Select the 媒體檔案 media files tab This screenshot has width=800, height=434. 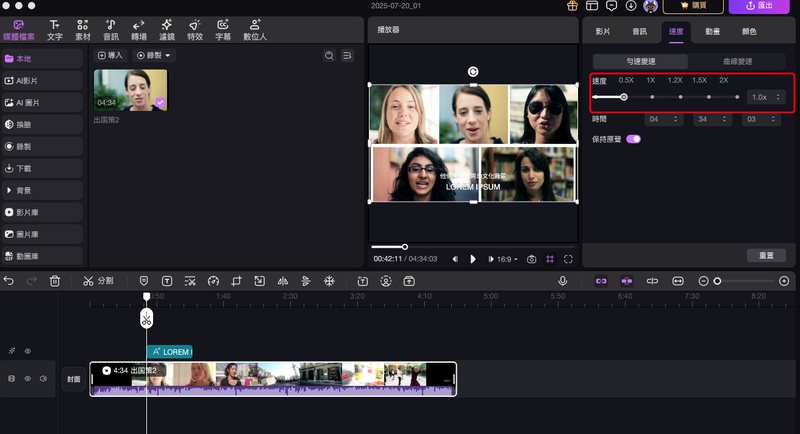[x=19, y=30]
